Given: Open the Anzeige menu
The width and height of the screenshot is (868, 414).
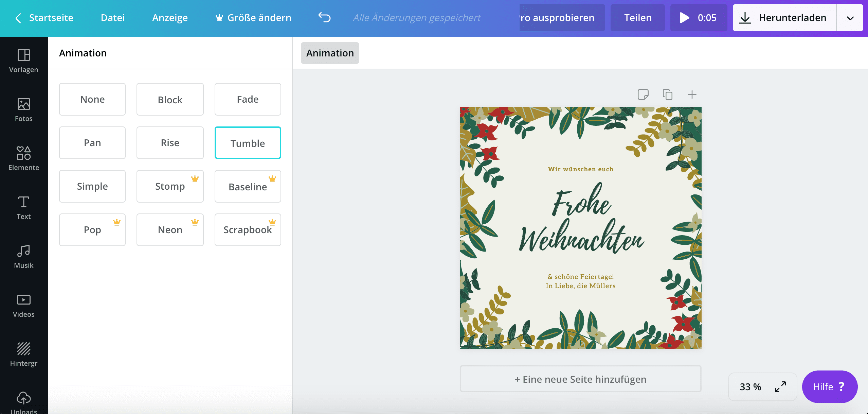Looking at the screenshot, I should 170,18.
